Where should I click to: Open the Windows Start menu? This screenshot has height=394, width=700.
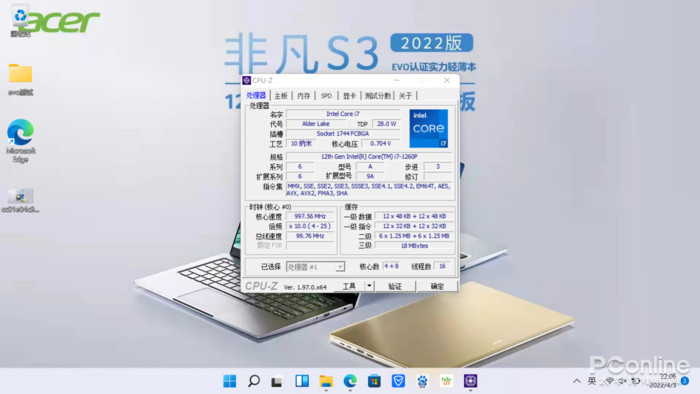[229, 381]
